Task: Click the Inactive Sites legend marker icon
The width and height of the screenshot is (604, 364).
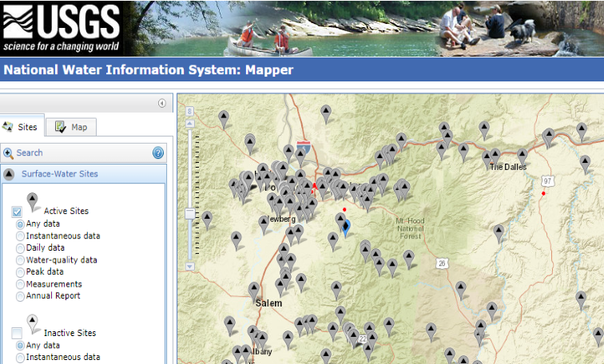Action: click(32, 323)
